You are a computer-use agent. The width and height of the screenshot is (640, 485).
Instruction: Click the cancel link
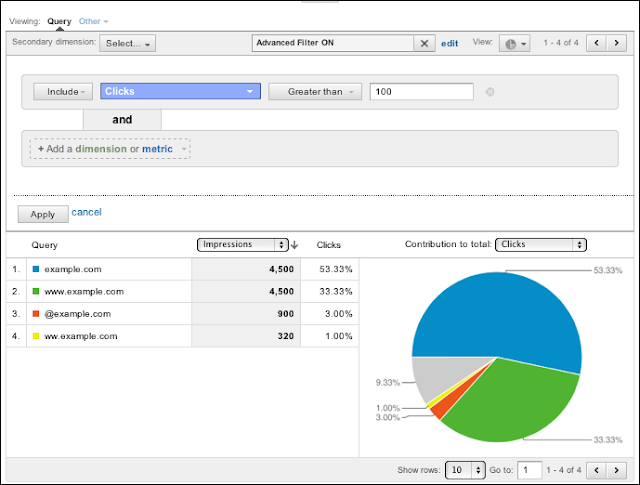pyautogui.click(x=86, y=212)
